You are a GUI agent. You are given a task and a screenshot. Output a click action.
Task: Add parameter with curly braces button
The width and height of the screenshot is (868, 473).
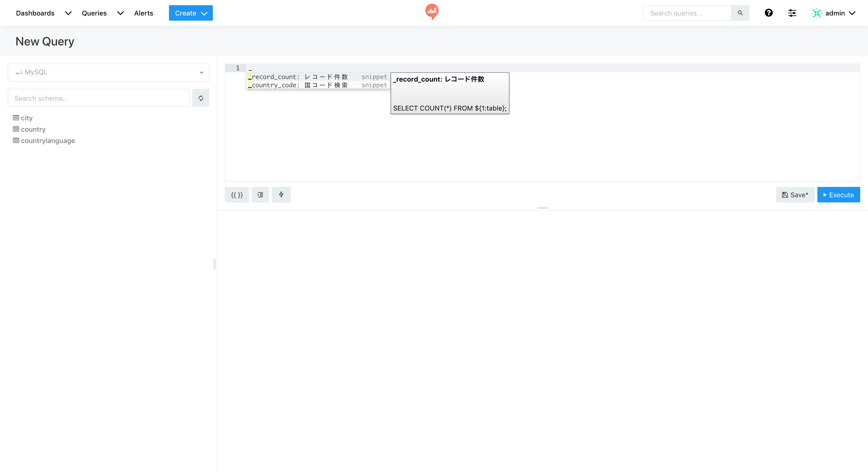click(x=237, y=195)
